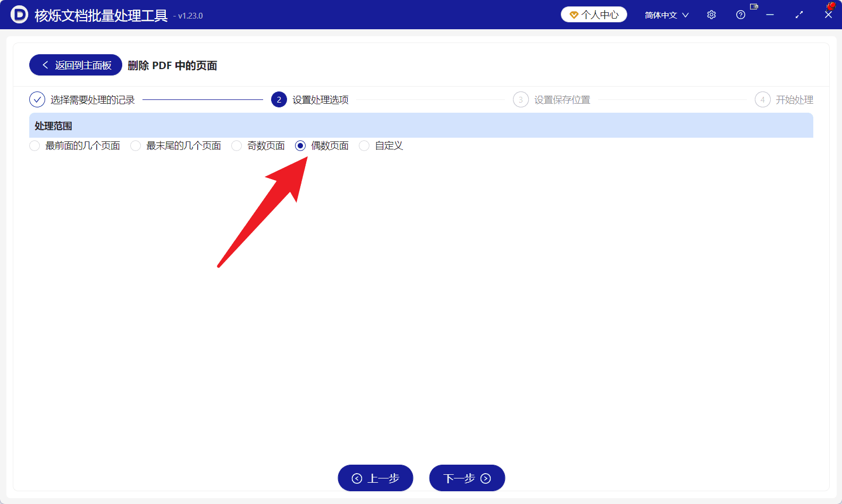The width and height of the screenshot is (842, 504).
Task: Click the mini-window mode icon
Action: (754, 6)
